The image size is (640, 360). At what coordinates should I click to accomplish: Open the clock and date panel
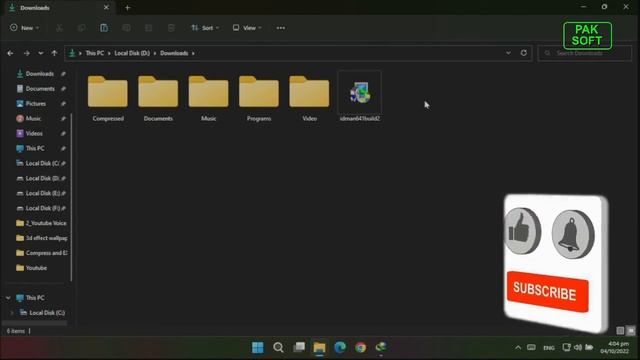pos(614,347)
